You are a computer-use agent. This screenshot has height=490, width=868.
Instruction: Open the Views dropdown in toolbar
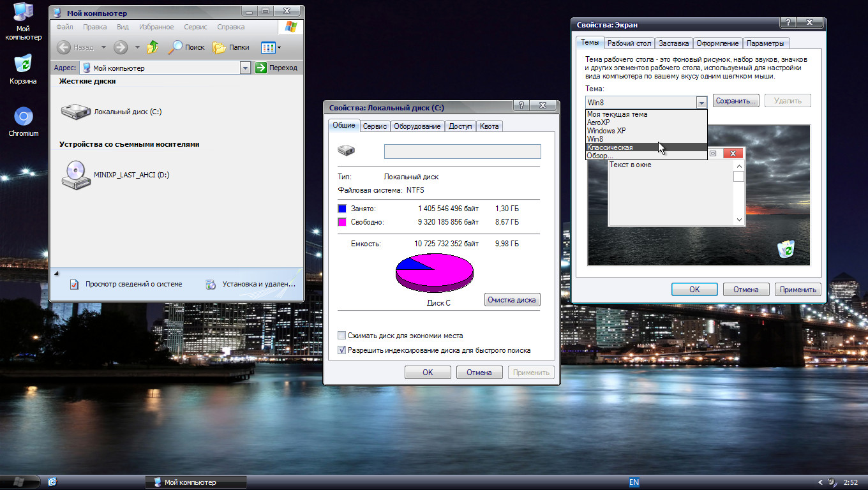coord(271,47)
